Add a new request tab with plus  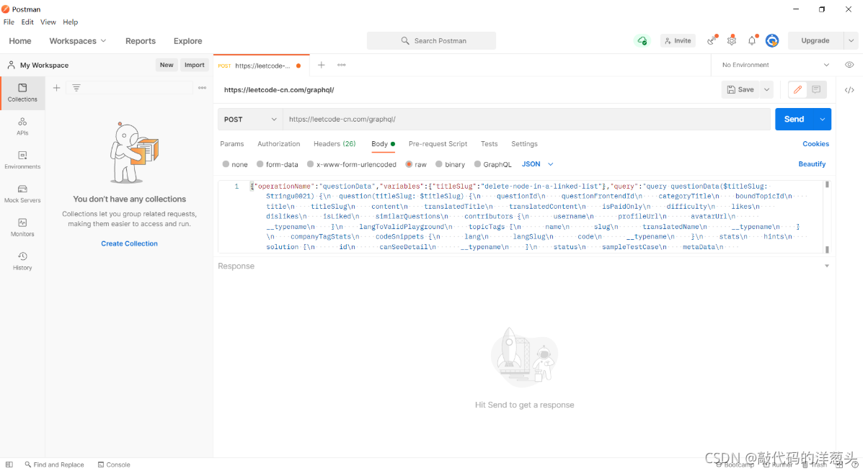322,65
